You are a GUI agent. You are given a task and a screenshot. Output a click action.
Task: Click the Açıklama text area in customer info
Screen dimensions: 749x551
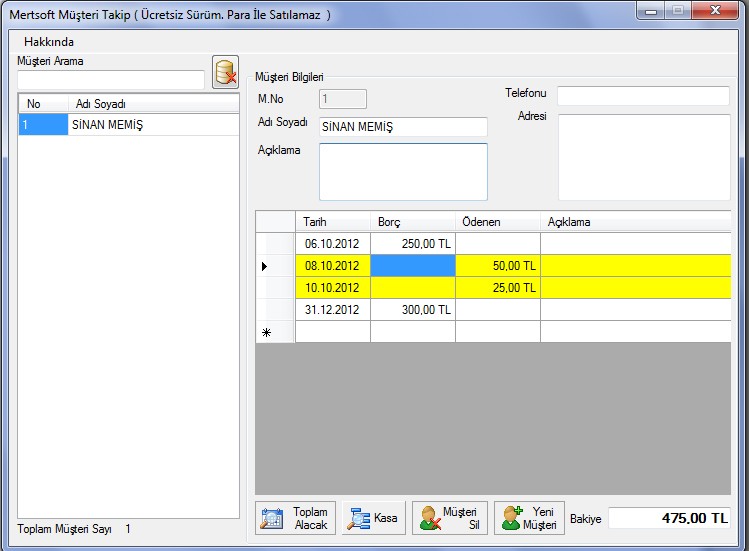403,172
